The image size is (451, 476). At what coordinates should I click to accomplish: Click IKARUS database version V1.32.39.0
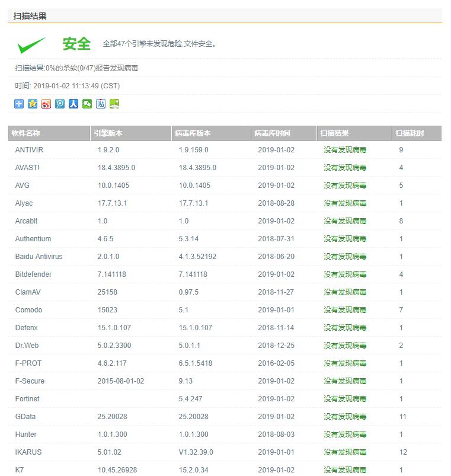point(196,452)
